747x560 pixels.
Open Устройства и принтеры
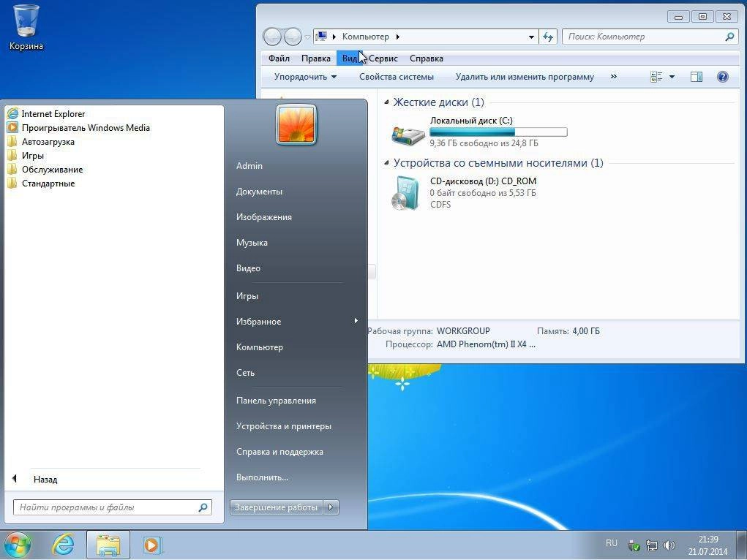283,426
